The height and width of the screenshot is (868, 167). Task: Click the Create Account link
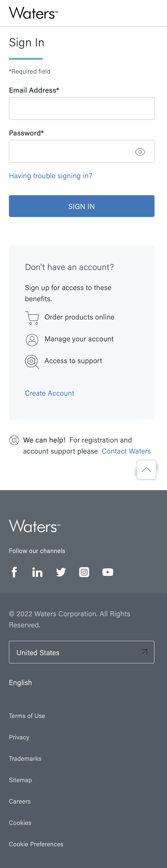[49, 393]
